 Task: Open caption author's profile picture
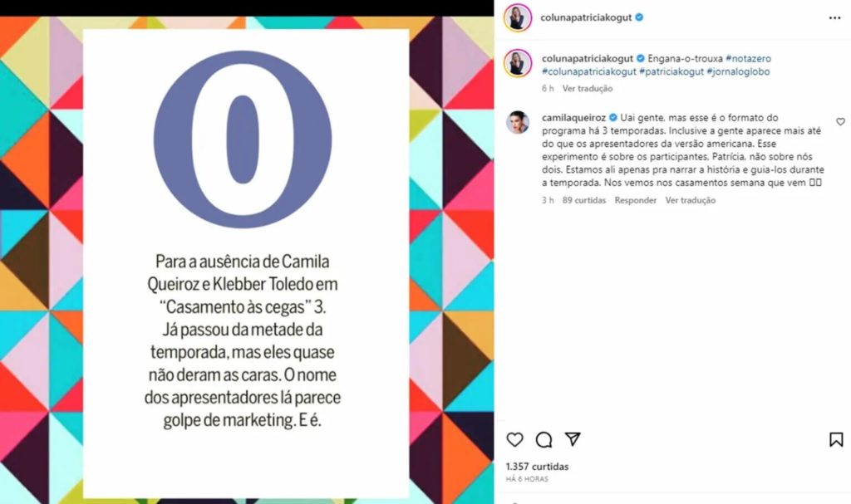click(518, 63)
